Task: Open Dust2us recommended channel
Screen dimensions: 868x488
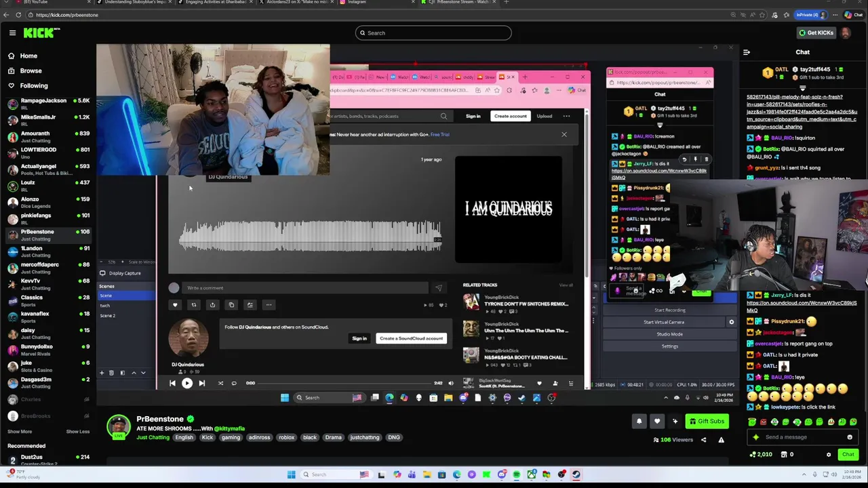Action: [47, 459]
